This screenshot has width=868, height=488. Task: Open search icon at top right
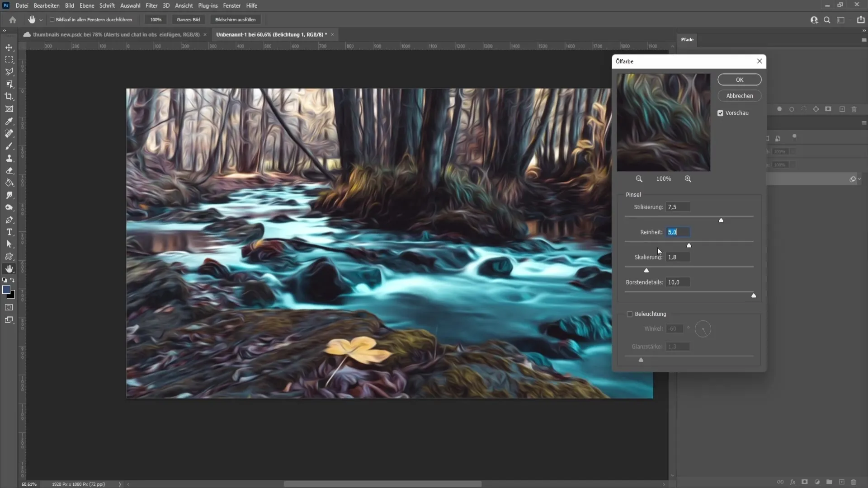[x=827, y=20]
